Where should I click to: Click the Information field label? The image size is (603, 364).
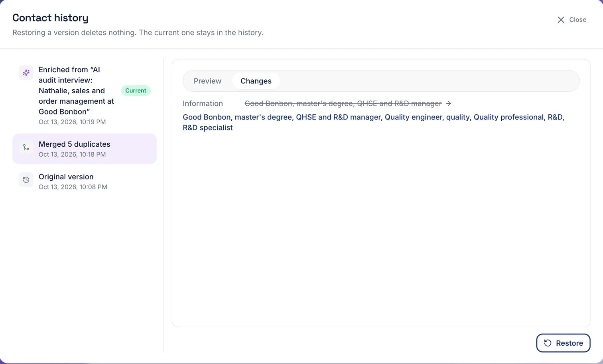pos(203,103)
